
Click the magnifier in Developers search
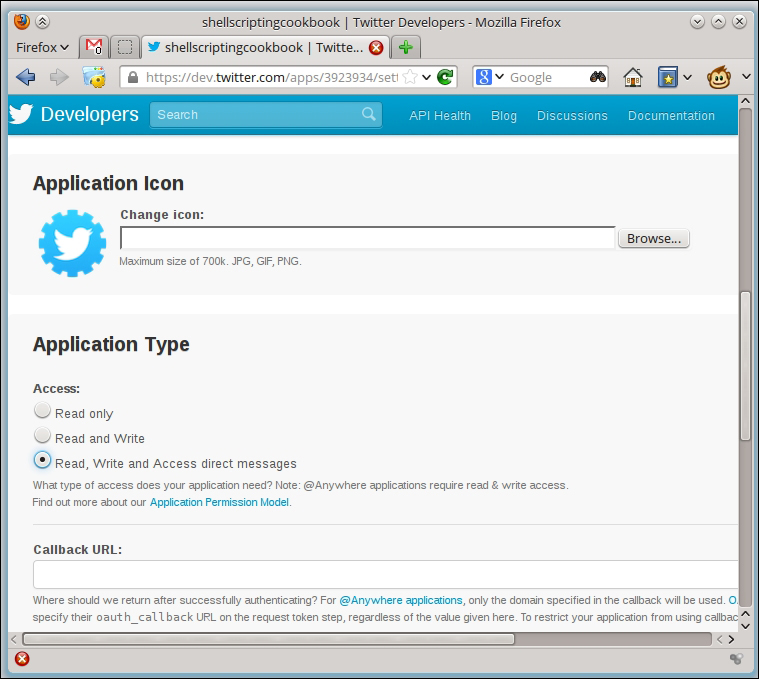click(369, 114)
